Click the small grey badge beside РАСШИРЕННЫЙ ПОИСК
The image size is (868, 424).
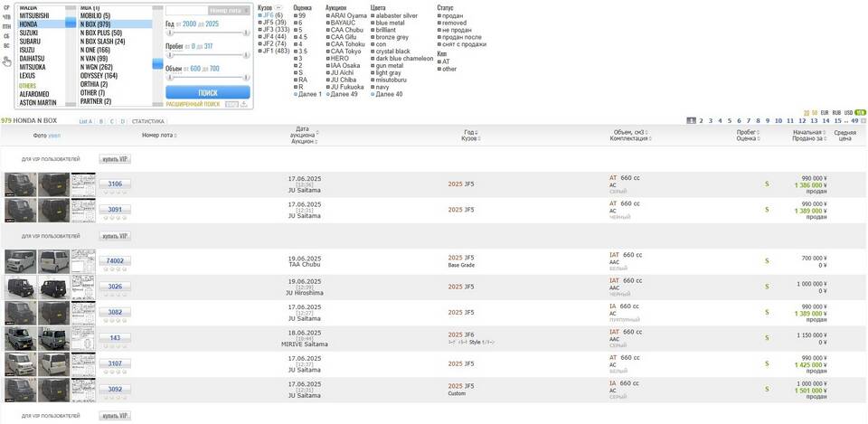(231, 104)
